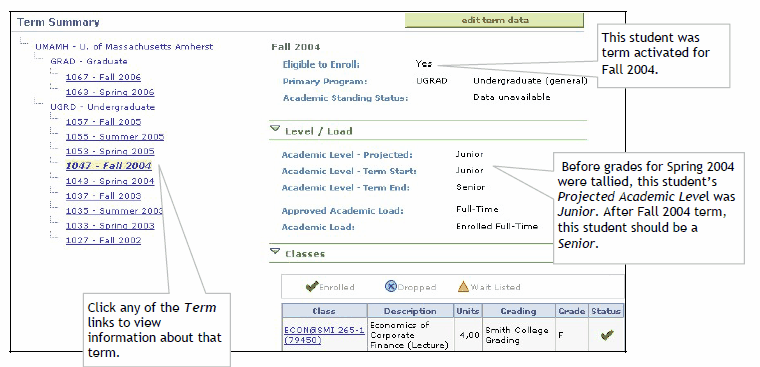Click the Enrolled Full-Time value
Image resolution: width=760 pixels, height=367 pixels.
tap(497, 226)
